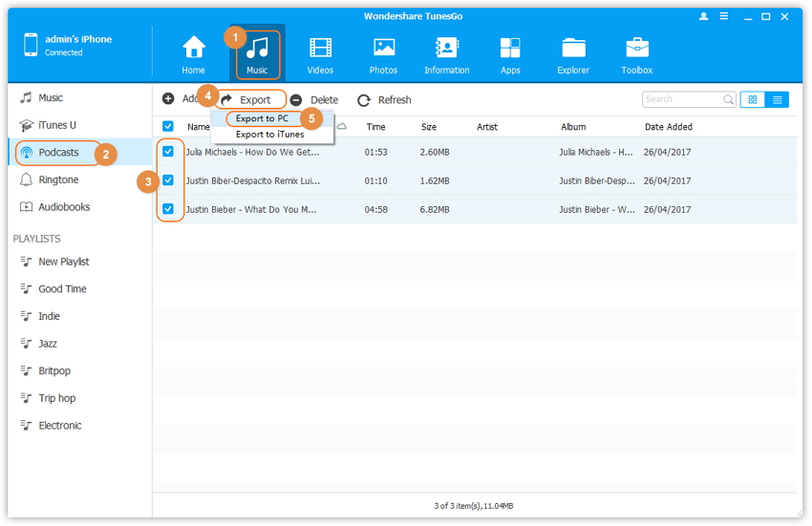Open the title bar menu dropdown
The width and height of the screenshot is (812, 526).
(726, 17)
